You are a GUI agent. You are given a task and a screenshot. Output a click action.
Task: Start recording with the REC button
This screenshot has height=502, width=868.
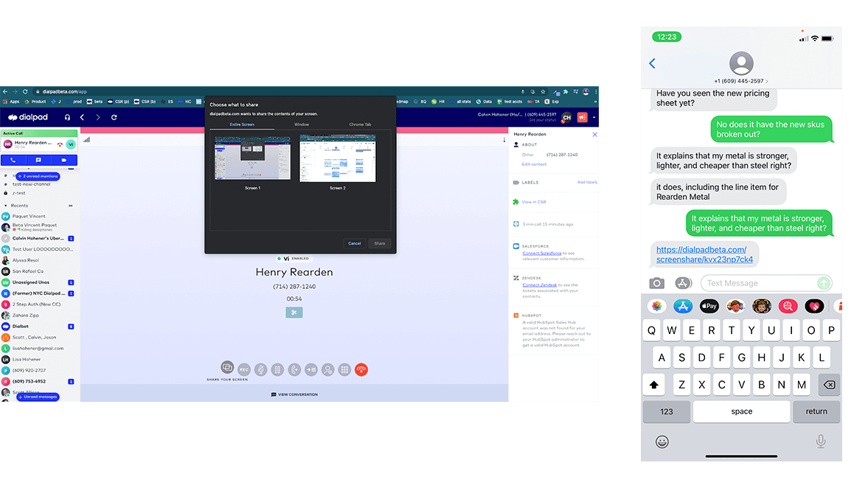click(244, 370)
